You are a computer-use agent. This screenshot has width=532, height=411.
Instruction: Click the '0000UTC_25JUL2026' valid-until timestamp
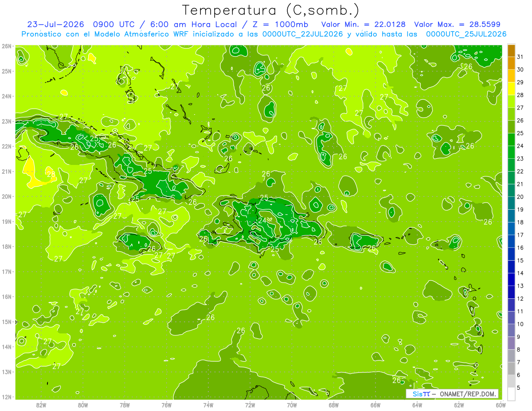pyautogui.click(x=466, y=34)
